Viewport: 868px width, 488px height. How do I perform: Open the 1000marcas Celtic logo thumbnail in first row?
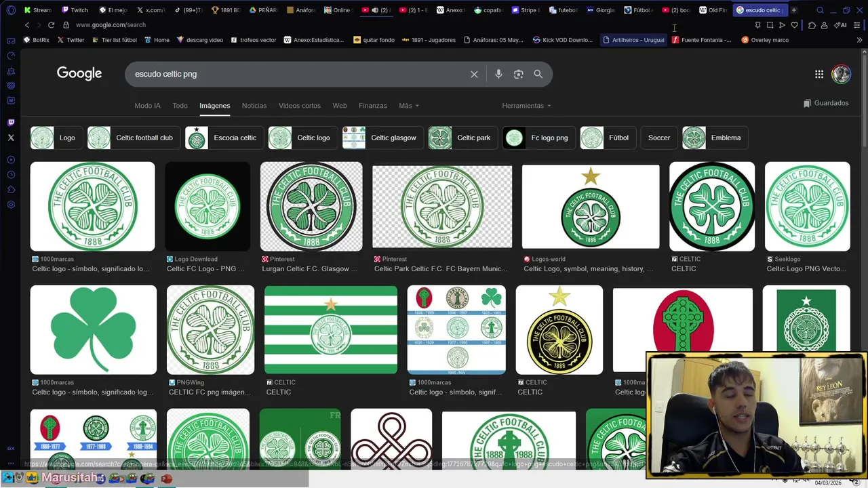coord(92,206)
